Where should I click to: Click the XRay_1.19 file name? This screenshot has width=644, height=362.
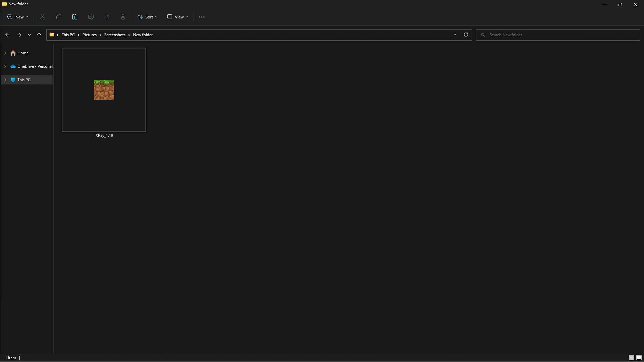tap(104, 136)
